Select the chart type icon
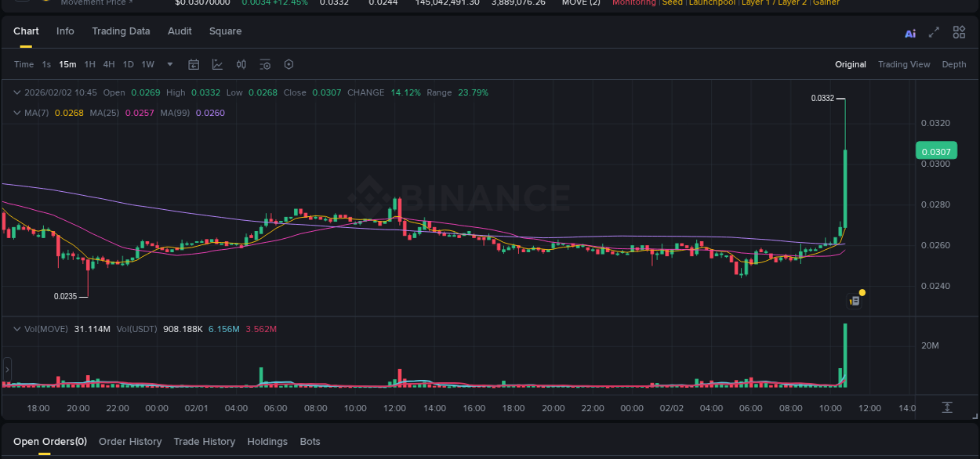This screenshot has width=980, height=459. pos(217,64)
